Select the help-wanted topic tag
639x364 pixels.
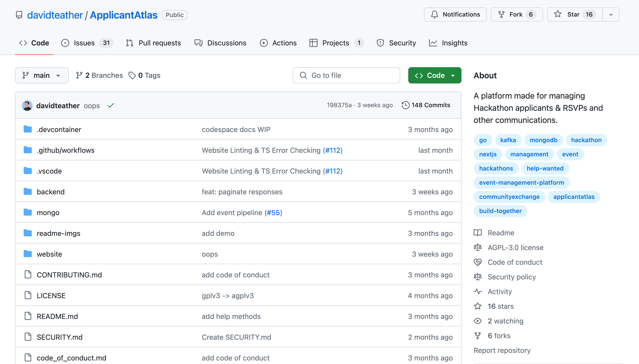tap(545, 168)
